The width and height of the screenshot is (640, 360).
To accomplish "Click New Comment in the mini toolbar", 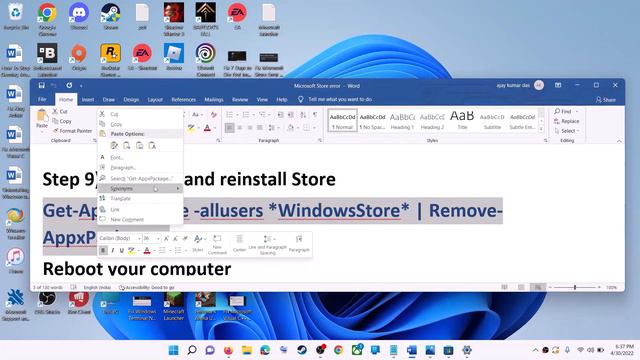I will tap(217, 244).
